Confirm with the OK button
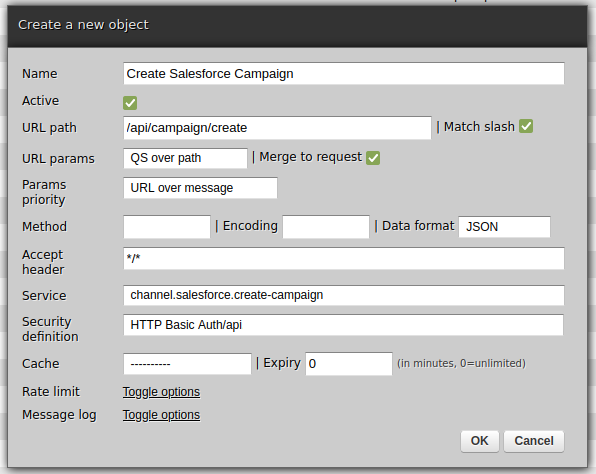This screenshot has height=474, width=596. click(x=480, y=441)
